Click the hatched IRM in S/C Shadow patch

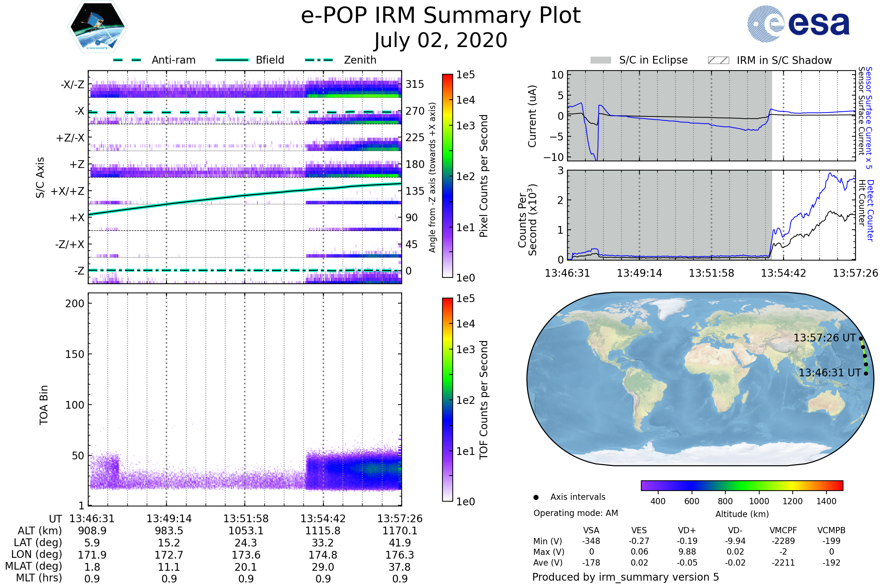(718, 60)
